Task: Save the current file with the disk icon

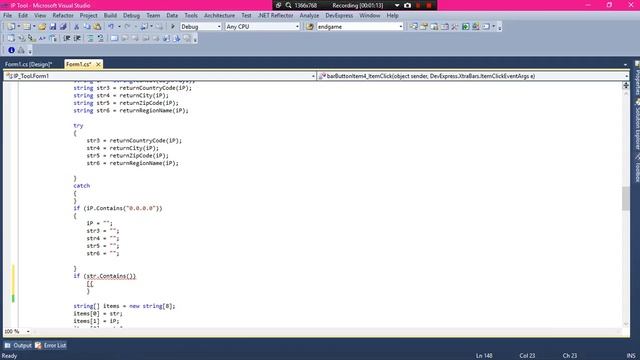Action: pos(53,27)
